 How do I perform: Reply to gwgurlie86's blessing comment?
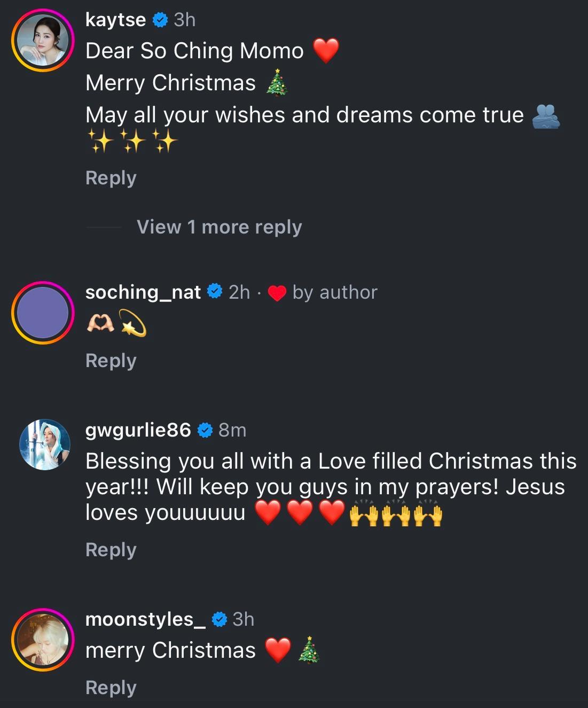(x=111, y=550)
